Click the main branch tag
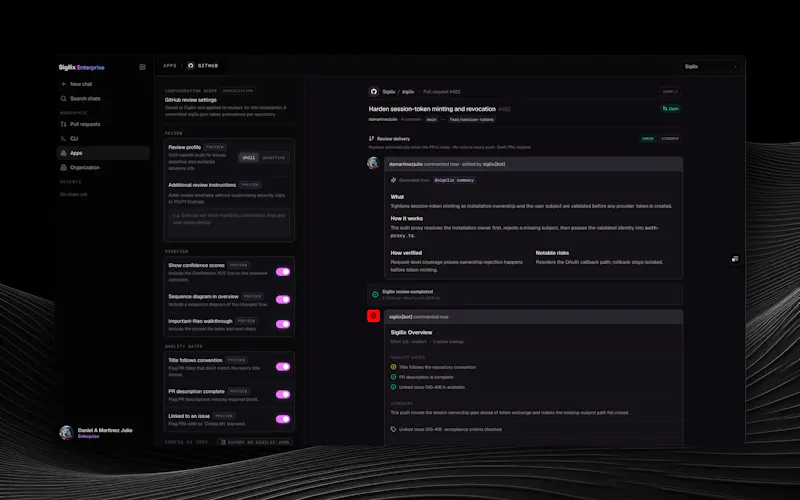 pos(432,119)
